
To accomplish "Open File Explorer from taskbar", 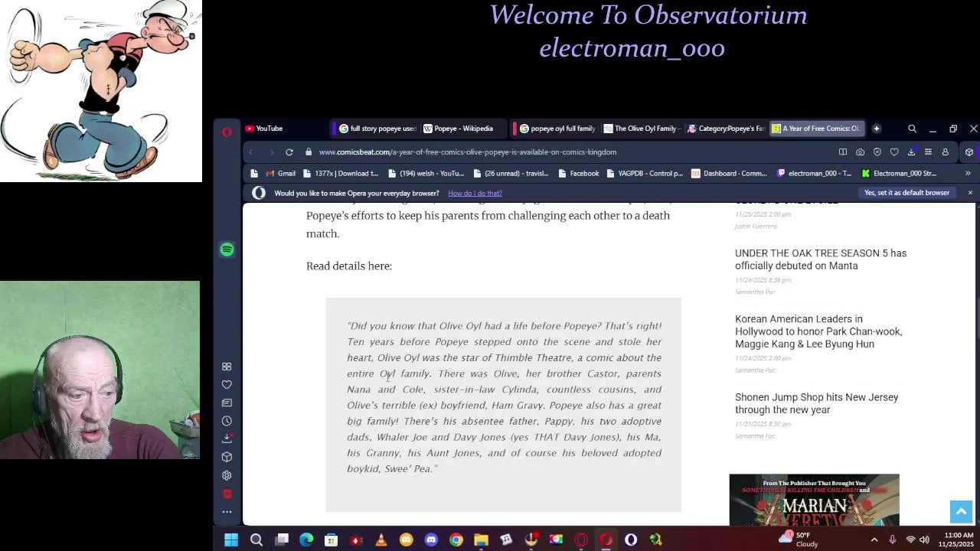I will coord(481,540).
